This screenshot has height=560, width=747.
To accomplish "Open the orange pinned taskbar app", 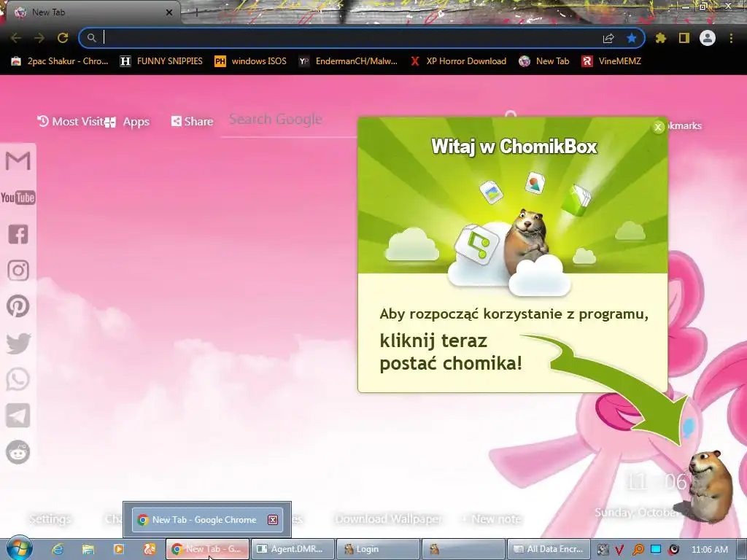I will click(x=150, y=549).
